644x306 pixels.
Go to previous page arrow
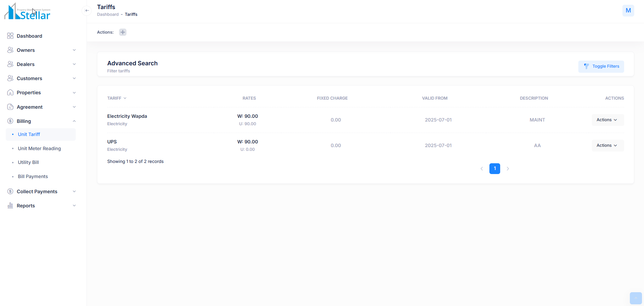(482, 169)
